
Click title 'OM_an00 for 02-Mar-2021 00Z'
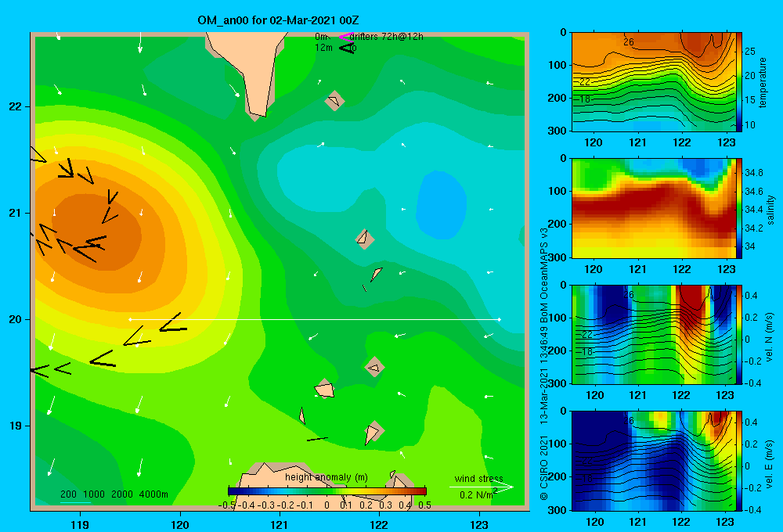278,20
